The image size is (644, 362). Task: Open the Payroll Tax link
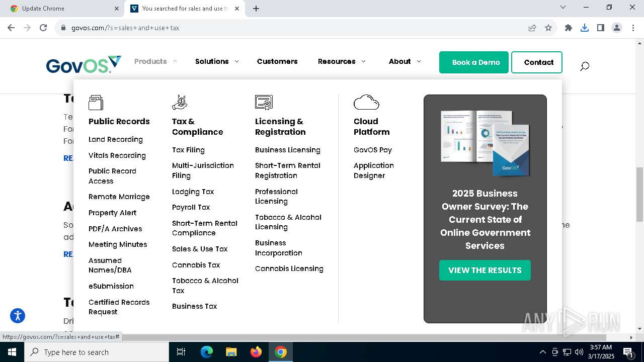pyautogui.click(x=191, y=207)
